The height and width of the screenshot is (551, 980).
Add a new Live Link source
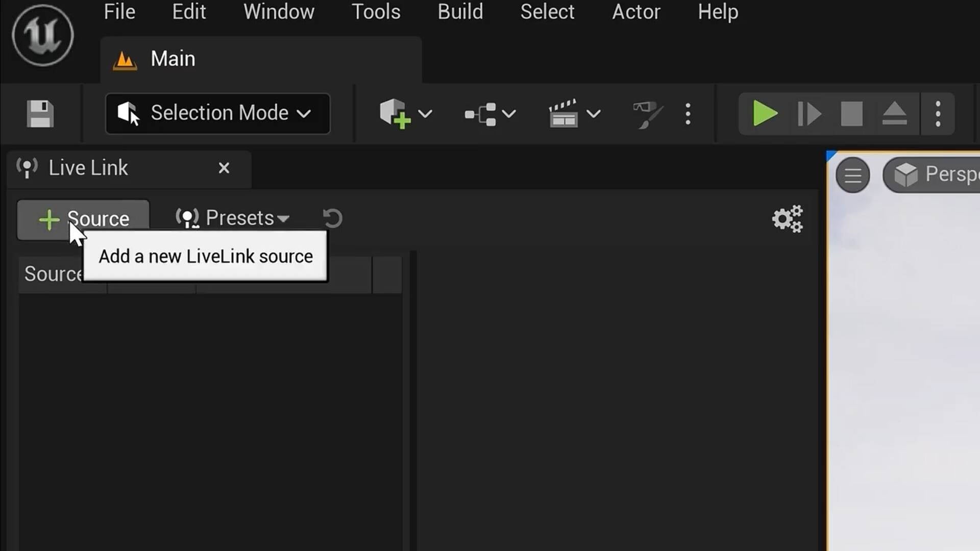click(x=83, y=219)
